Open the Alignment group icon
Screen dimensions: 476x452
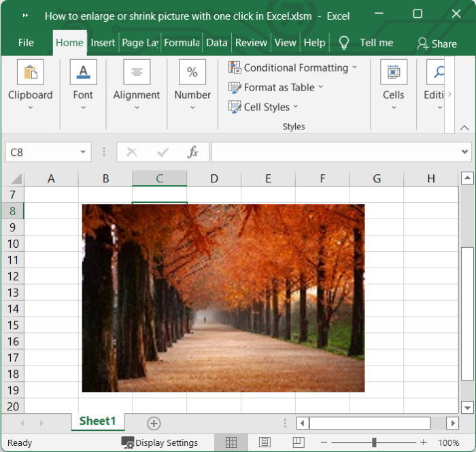(x=137, y=72)
